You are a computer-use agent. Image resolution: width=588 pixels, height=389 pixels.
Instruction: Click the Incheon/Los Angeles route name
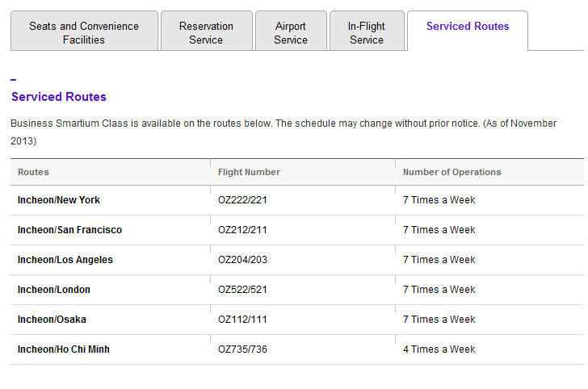click(65, 260)
